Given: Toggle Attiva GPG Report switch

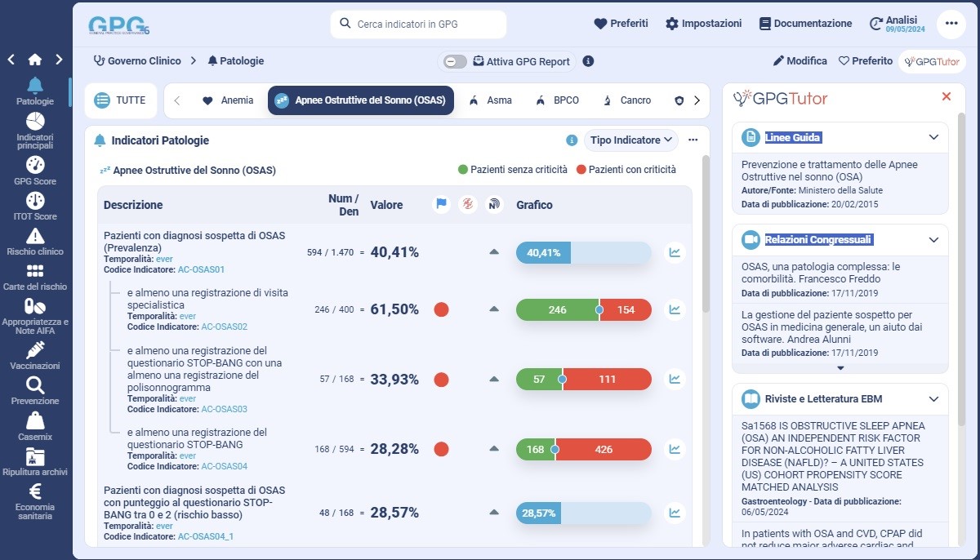Looking at the screenshot, I should [455, 61].
